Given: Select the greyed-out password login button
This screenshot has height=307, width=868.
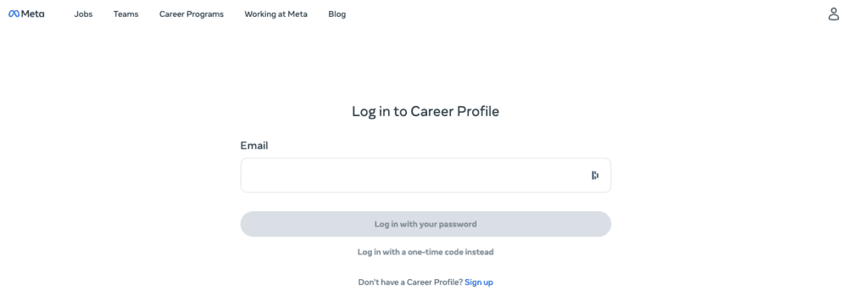Looking at the screenshot, I should [426, 225].
